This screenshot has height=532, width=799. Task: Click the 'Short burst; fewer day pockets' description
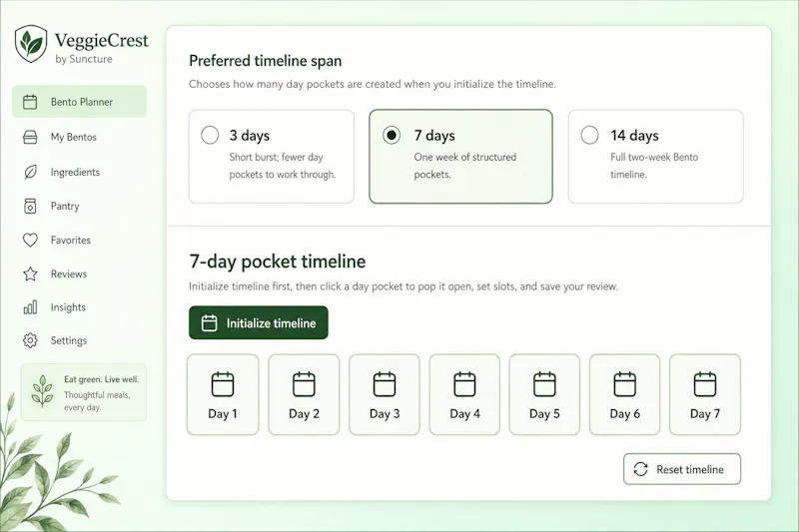283,166
